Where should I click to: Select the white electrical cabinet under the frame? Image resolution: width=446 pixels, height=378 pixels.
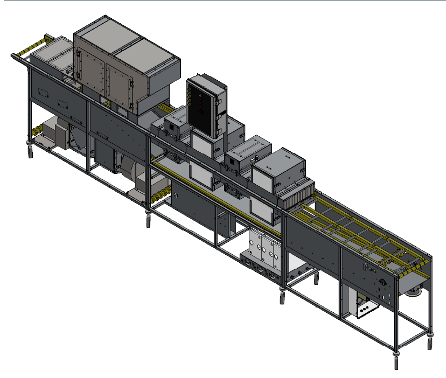pos(265,248)
